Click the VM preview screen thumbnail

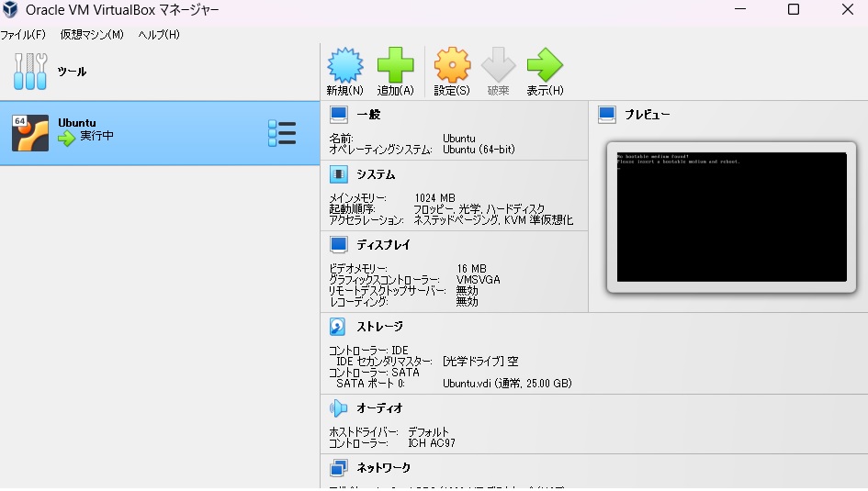[732, 217]
